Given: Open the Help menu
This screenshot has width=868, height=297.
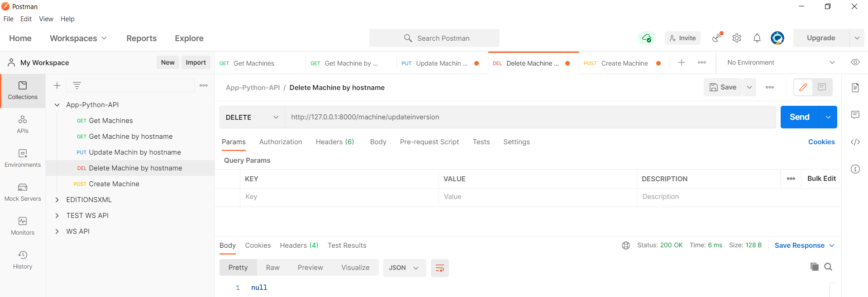Looking at the screenshot, I should pyautogui.click(x=67, y=19).
